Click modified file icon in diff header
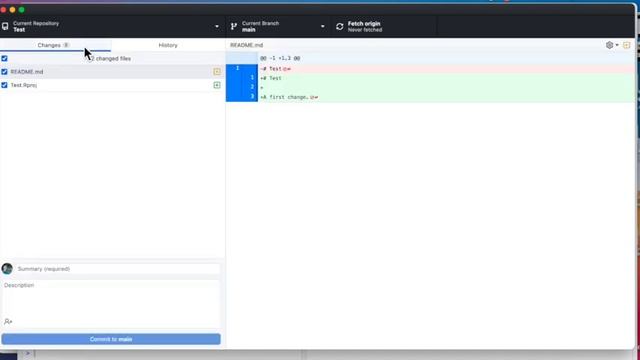The width and height of the screenshot is (640, 360). [627, 45]
